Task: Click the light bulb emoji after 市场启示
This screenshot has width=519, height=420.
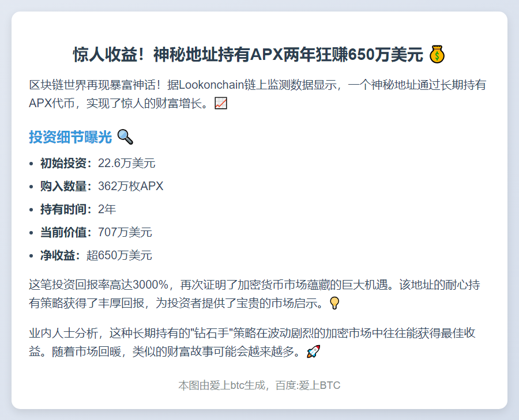Action: (334, 303)
